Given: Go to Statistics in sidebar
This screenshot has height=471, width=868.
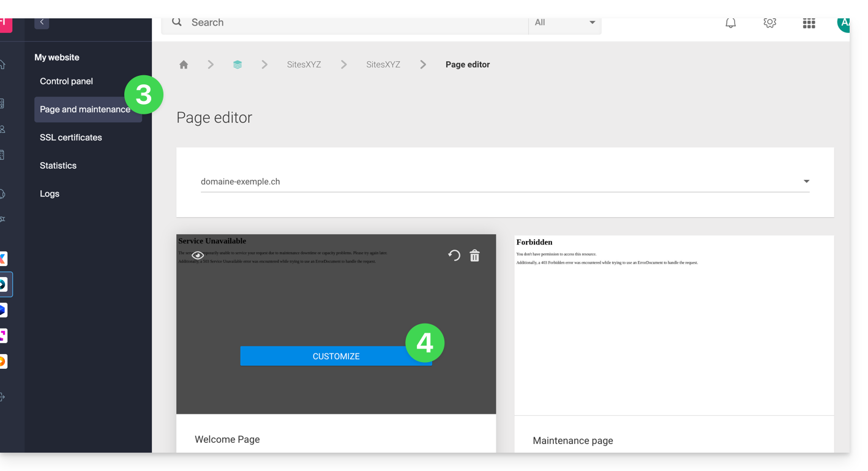Looking at the screenshot, I should pyautogui.click(x=58, y=166).
